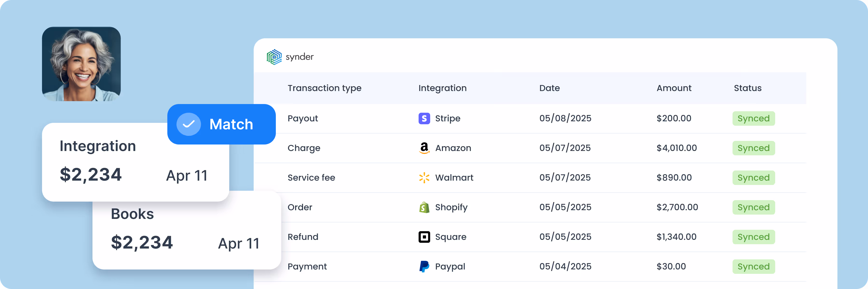868x289 pixels.
Task: Open the Status column sorter
Action: (748, 88)
